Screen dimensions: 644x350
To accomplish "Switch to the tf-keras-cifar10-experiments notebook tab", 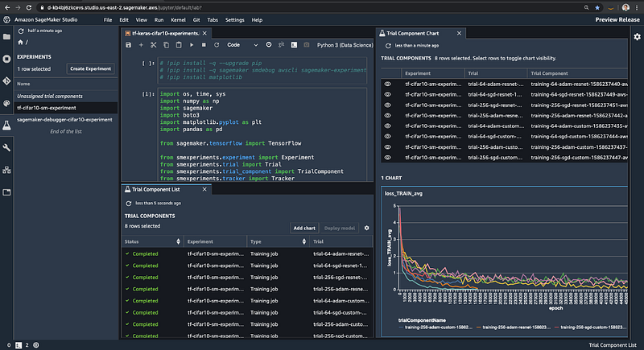I will (x=167, y=34).
